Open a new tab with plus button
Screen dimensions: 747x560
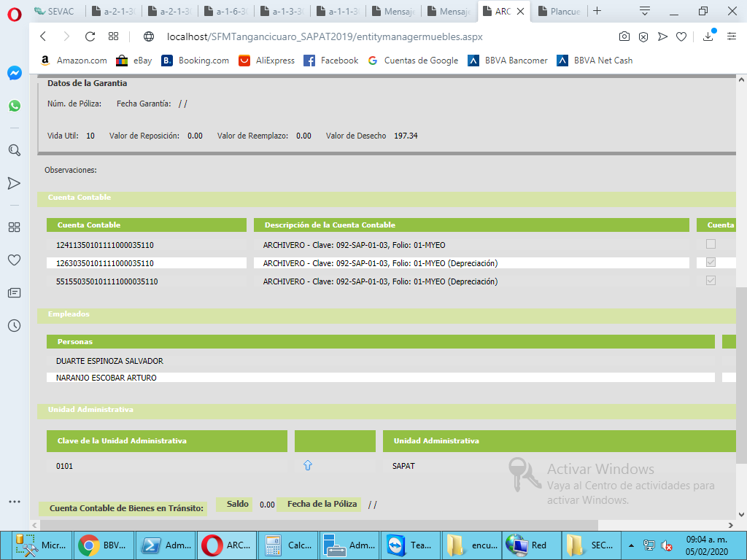coord(597,11)
